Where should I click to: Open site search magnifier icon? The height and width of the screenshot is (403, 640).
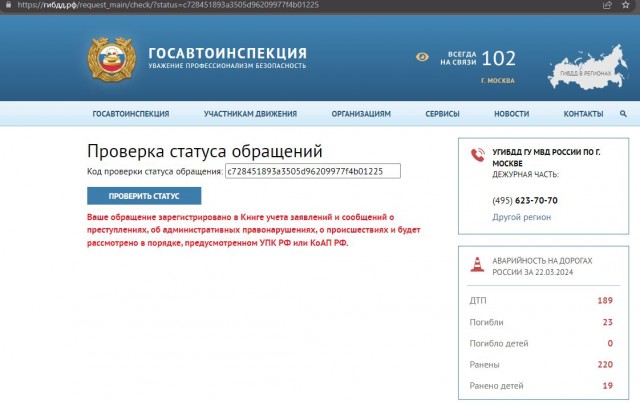pyautogui.click(x=623, y=114)
